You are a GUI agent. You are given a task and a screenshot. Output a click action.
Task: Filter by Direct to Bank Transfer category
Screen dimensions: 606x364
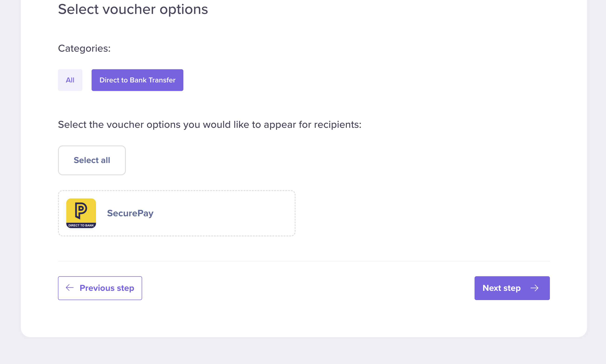click(x=137, y=80)
